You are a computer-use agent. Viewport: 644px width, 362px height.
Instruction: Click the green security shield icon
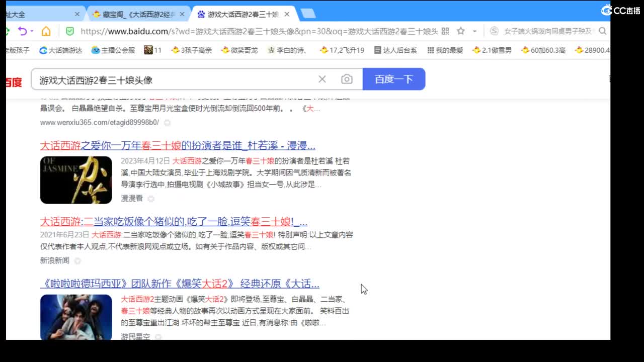[70, 31]
